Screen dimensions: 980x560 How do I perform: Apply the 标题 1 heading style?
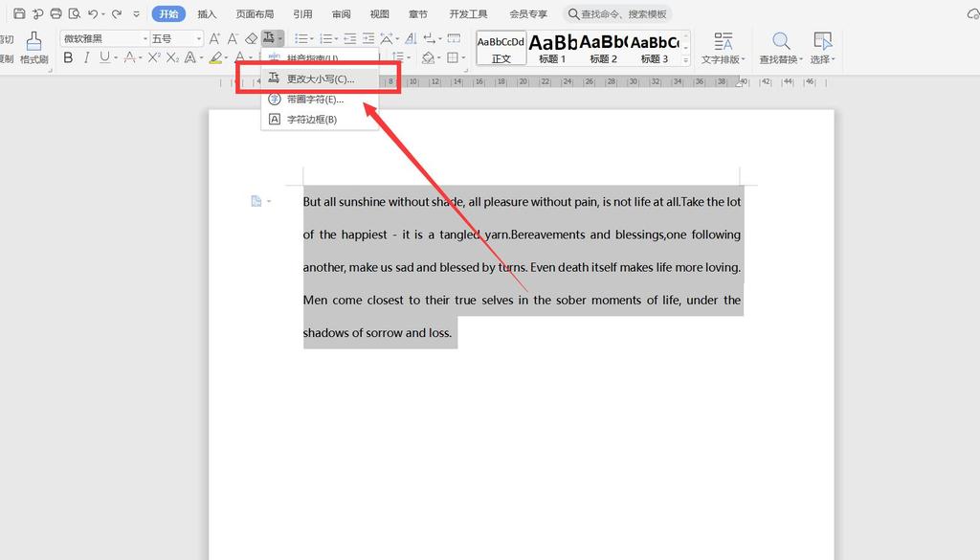click(552, 47)
